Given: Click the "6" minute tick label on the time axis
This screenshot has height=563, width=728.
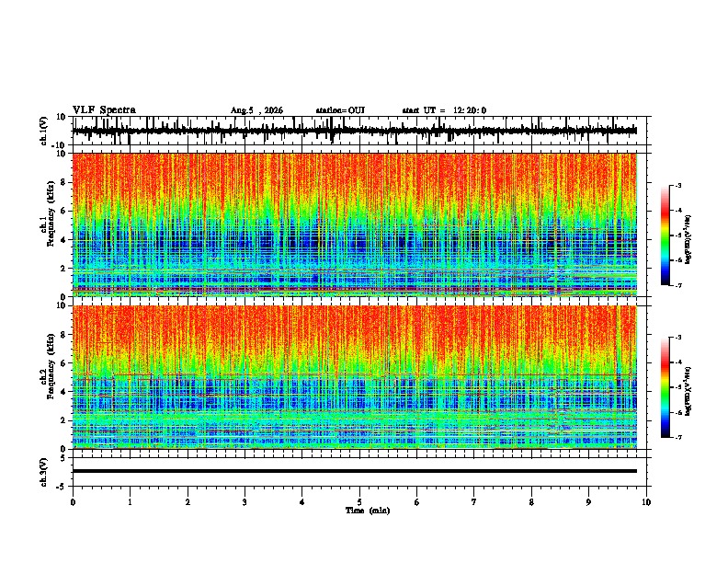Looking at the screenshot, I should tap(417, 502).
